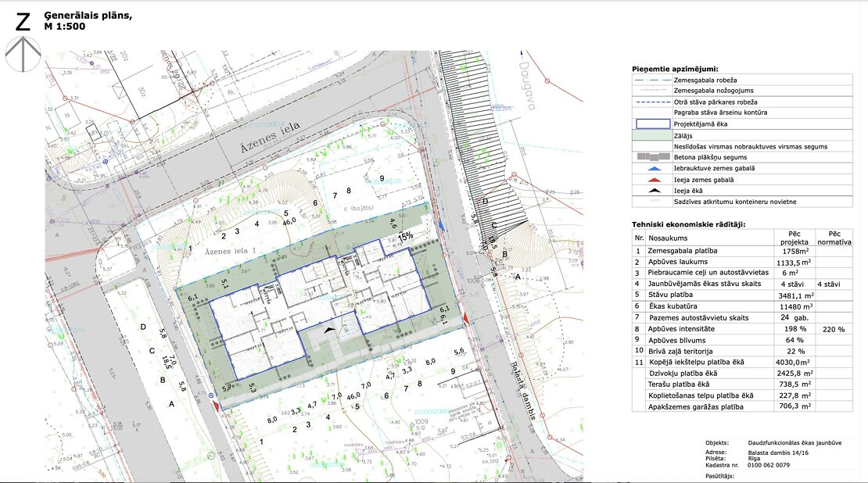This screenshot has width=868, height=483.
Task: Click the Pēc normatīva column header
Action: point(834,238)
